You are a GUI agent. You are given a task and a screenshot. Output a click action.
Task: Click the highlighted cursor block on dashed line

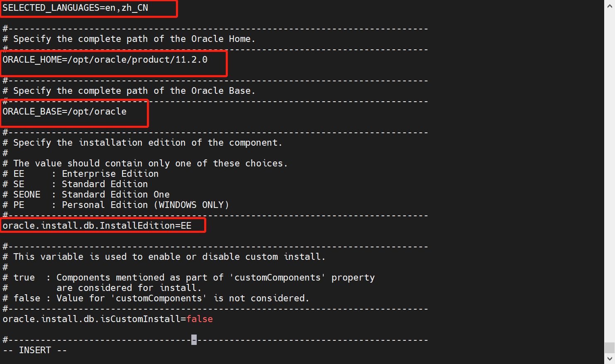[x=194, y=340]
